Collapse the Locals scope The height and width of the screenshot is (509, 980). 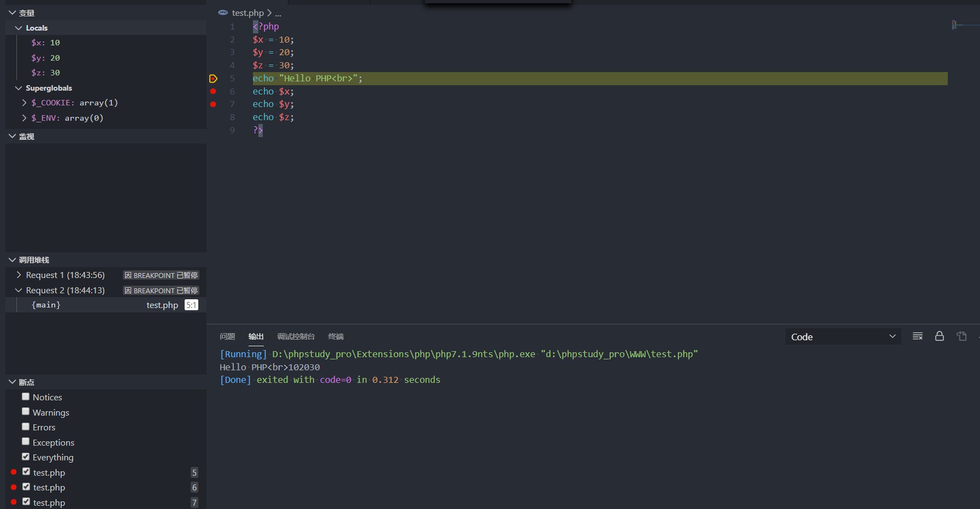(19, 28)
